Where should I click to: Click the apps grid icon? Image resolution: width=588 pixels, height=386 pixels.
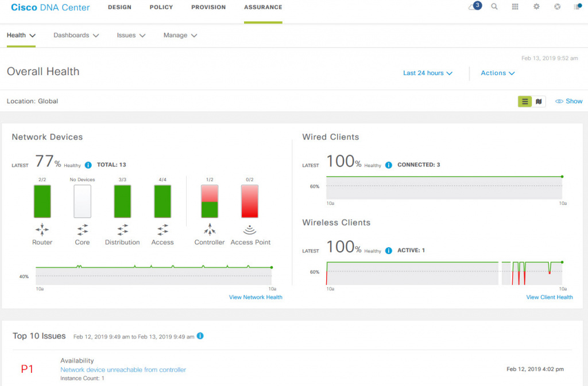click(x=514, y=7)
